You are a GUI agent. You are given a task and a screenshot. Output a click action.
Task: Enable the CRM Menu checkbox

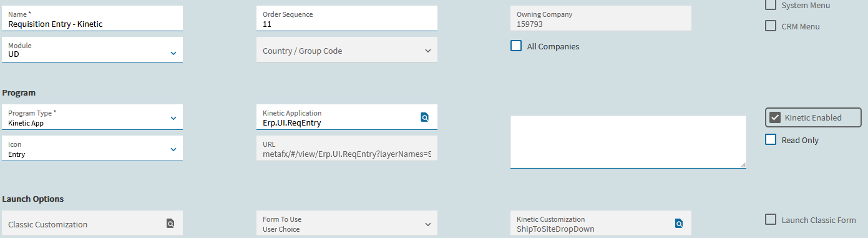click(x=771, y=26)
